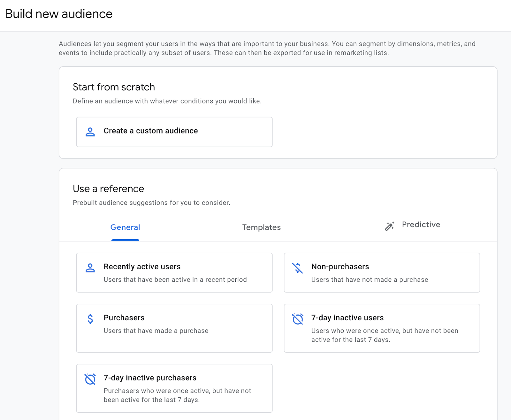
Task: Click 'Users that have made a purchase'
Action: tap(156, 331)
